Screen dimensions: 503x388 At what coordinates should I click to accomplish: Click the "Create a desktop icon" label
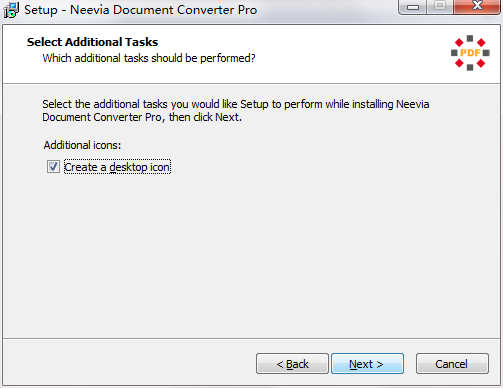pyautogui.click(x=117, y=167)
